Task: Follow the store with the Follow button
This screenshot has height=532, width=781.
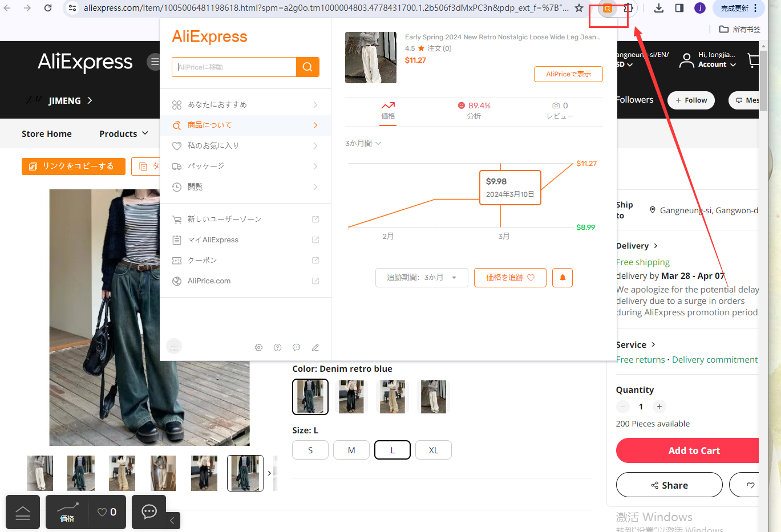Action: coord(691,100)
